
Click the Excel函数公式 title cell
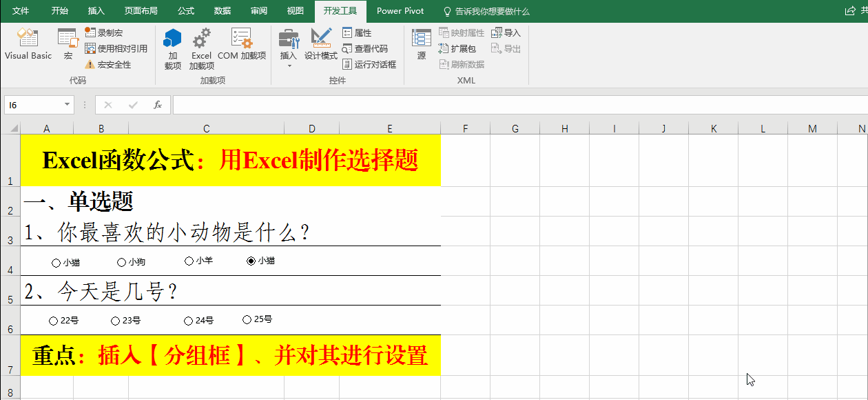(230, 161)
